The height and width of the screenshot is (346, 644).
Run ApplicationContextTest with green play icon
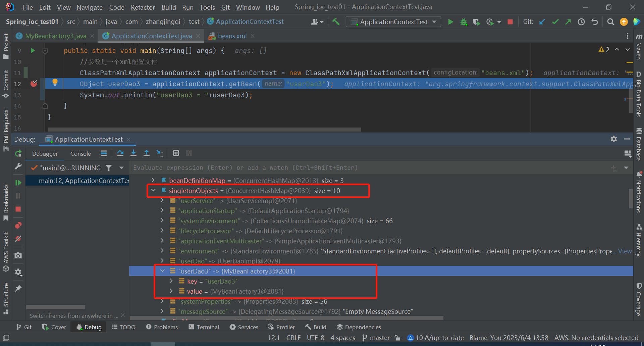tap(450, 22)
